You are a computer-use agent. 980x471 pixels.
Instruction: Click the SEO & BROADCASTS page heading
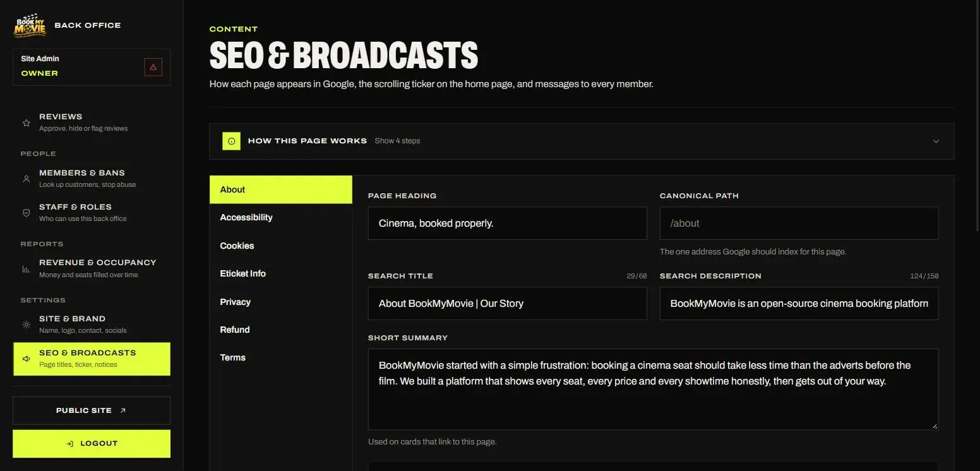344,55
